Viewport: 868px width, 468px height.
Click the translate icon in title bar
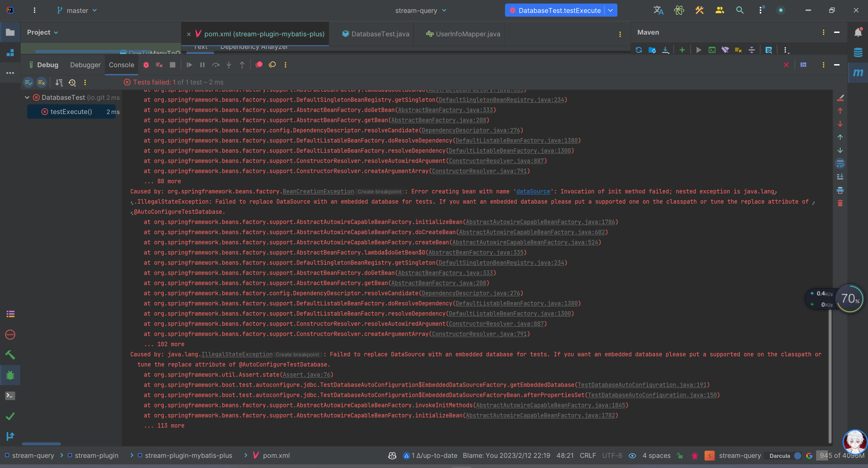[658, 11]
